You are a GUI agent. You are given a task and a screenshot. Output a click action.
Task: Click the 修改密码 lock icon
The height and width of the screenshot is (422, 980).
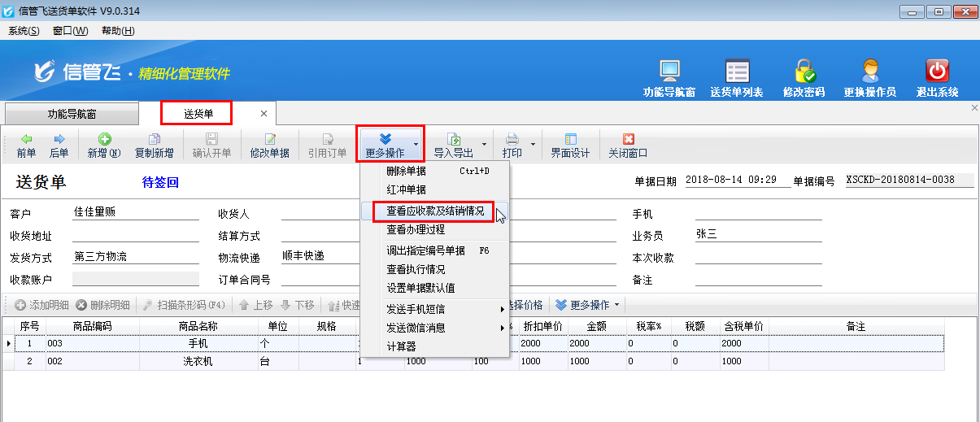[x=804, y=72]
